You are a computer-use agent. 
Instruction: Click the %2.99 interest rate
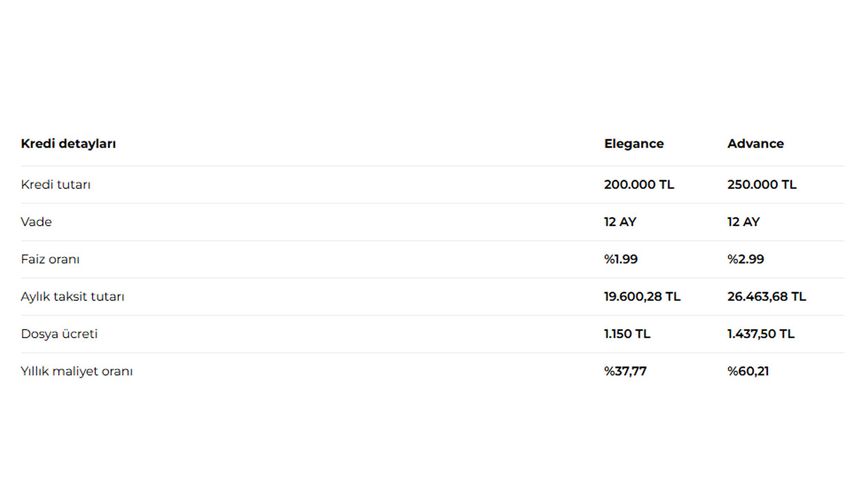tap(746, 259)
